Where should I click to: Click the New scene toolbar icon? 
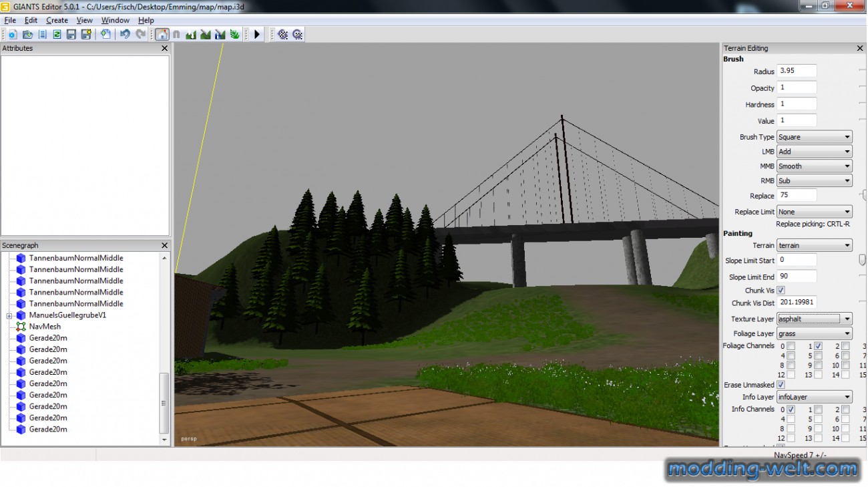tap(12, 34)
